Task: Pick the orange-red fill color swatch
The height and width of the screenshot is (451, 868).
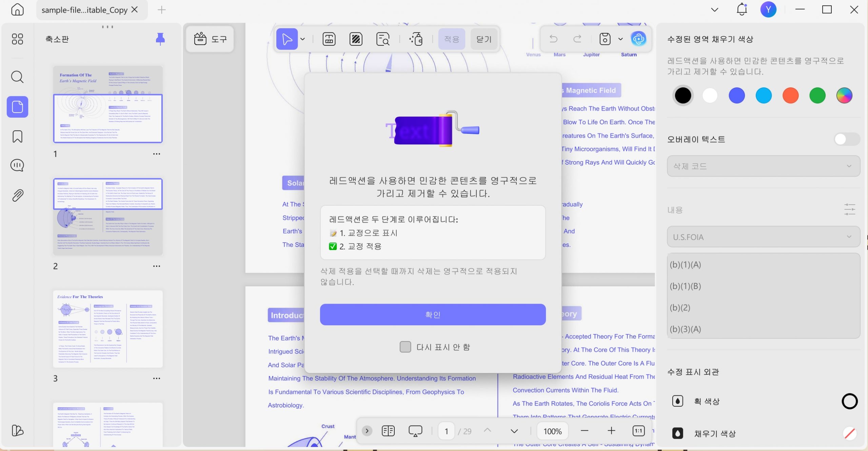Action: point(790,95)
